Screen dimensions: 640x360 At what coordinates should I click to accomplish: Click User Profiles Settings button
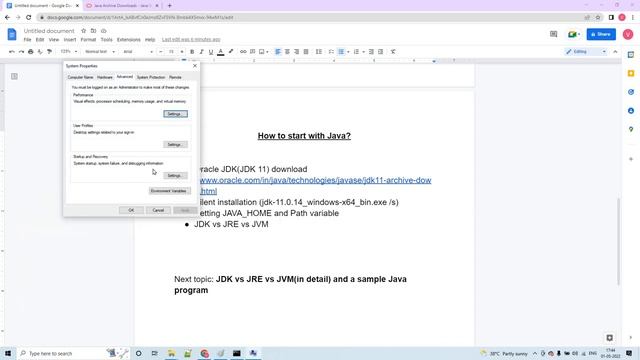[x=176, y=144]
